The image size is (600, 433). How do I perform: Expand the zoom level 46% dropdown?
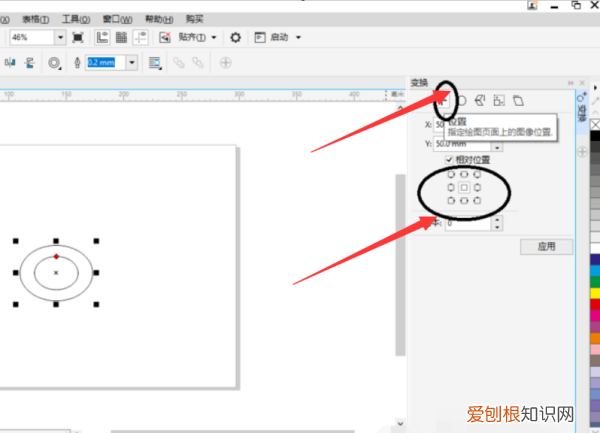point(60,37)
